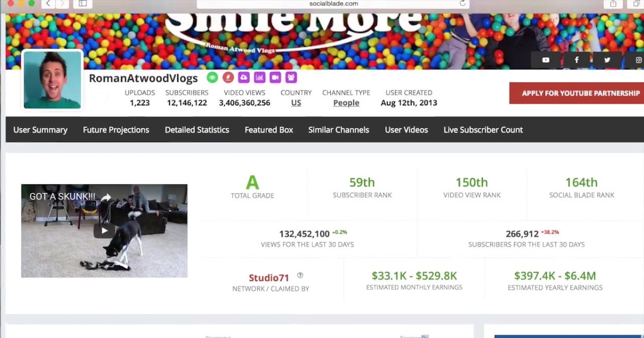Screen dimensions: 644x338
Task: Open the Detailed Statistics tab
Action: coord(197,130)
